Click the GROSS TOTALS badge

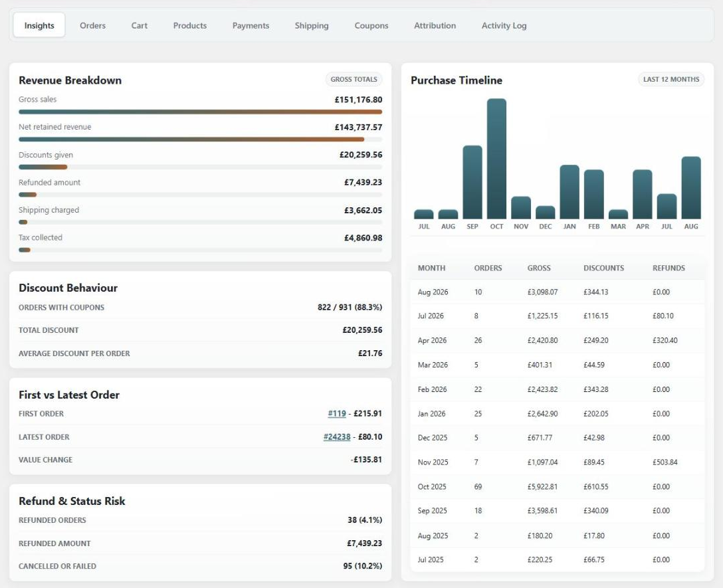[x=354, y=79]
